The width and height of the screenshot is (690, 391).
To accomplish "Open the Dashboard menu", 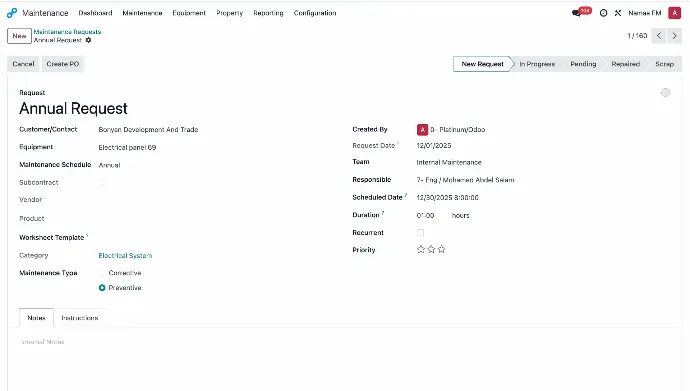I will click(x=95, y=13).
